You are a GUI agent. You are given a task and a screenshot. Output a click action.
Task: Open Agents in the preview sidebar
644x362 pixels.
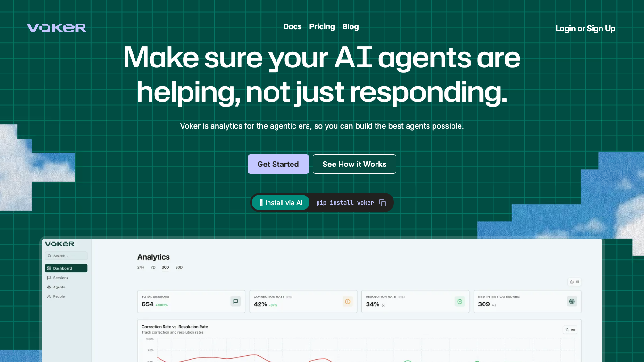click(66, 287)
